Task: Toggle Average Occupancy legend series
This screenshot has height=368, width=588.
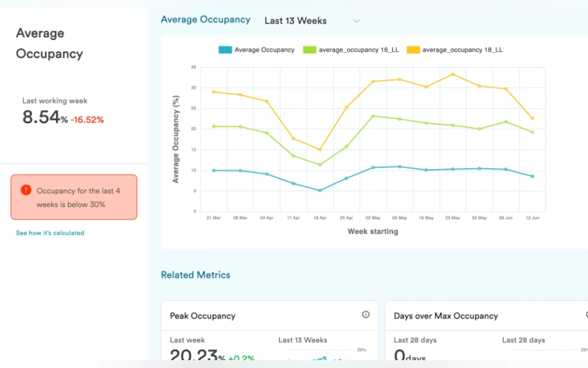Action: 264,50
